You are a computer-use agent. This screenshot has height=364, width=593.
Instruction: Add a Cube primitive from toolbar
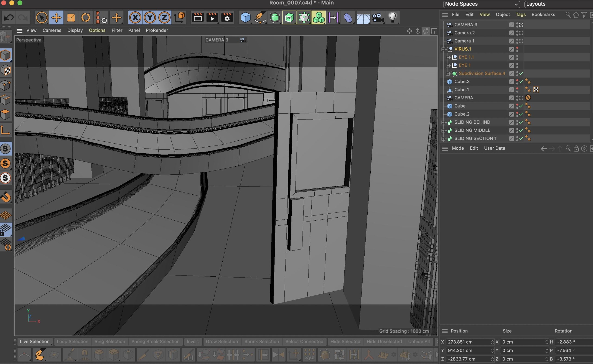[x=246, y=18]
